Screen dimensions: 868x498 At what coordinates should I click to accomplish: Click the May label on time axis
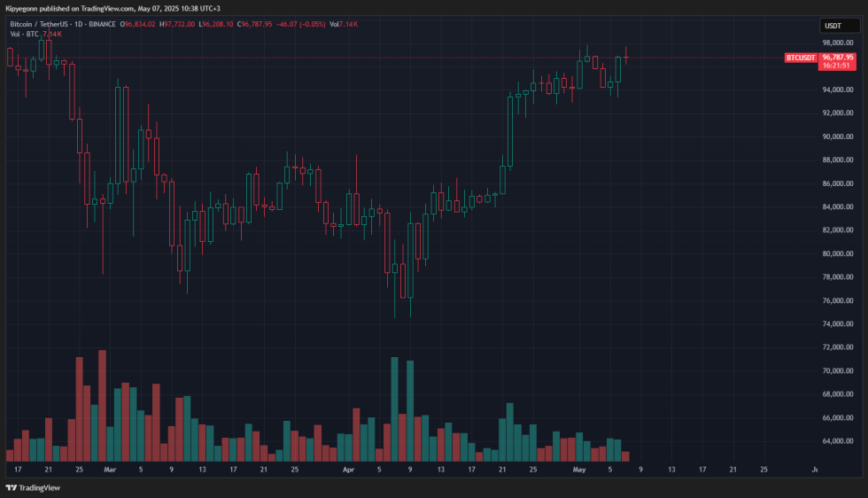click(578, 469)
